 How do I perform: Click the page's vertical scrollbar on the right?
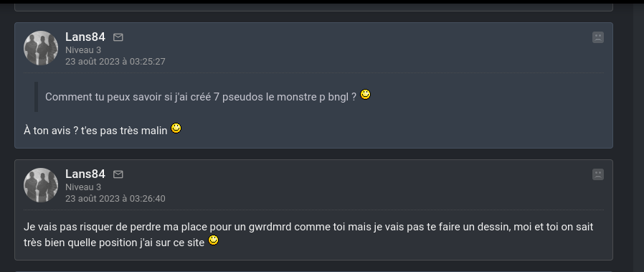[x=638, y=138]
